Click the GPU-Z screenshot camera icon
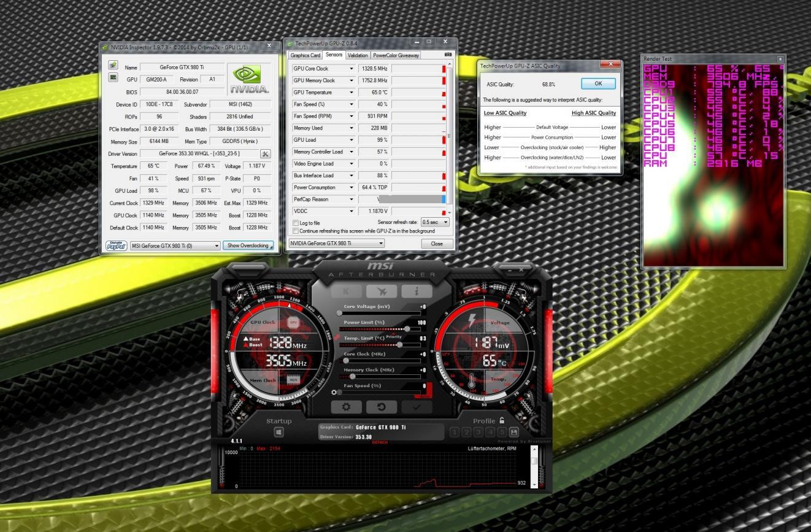This screenshot has width=811, height=532. point(448,55)
